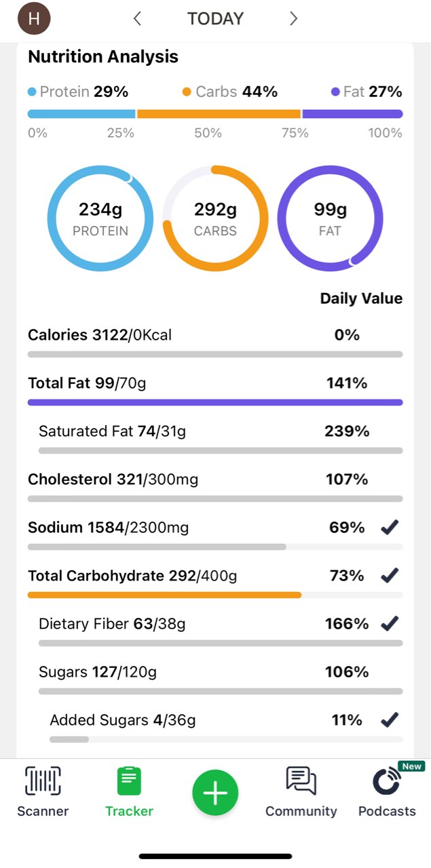Tap the Dietary Fiber checkmark

(389, 624)
